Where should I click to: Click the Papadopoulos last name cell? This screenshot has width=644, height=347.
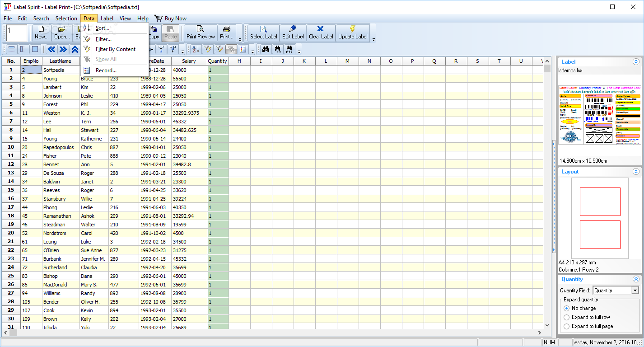click(61, 147)
